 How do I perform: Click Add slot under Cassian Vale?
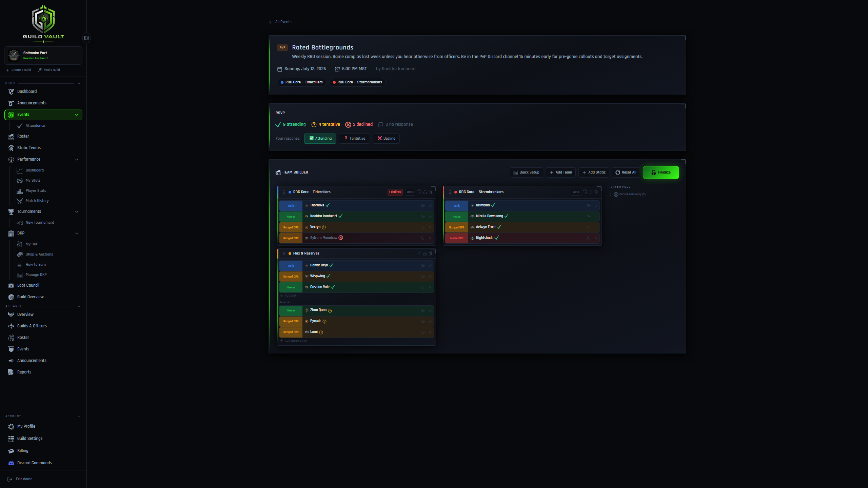coord(288,296)
